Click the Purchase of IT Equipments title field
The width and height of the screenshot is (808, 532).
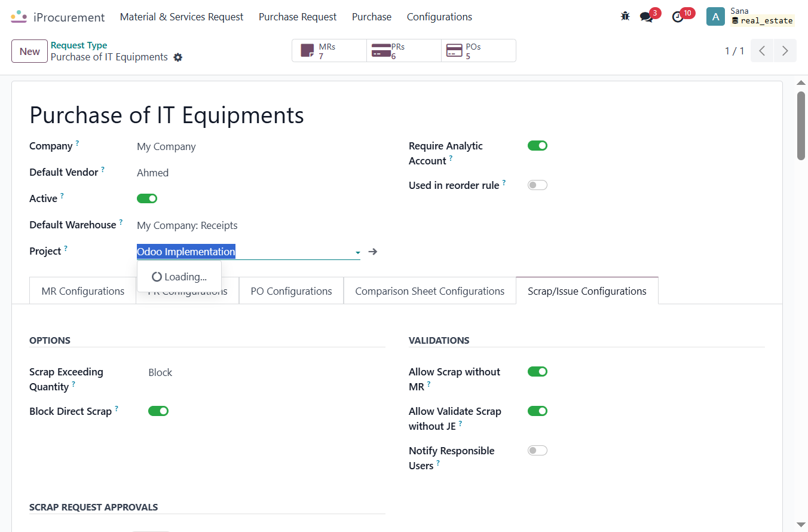point(167,115)
